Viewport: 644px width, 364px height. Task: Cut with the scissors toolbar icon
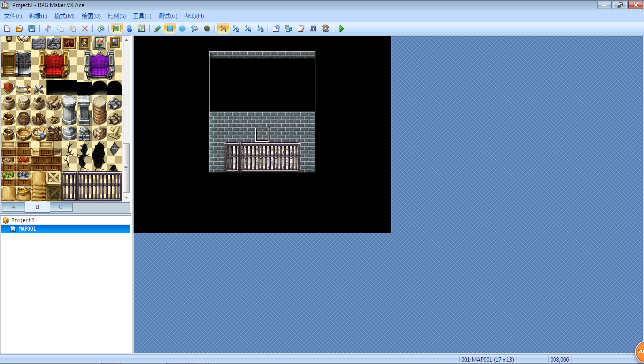[x=48, y=28]
